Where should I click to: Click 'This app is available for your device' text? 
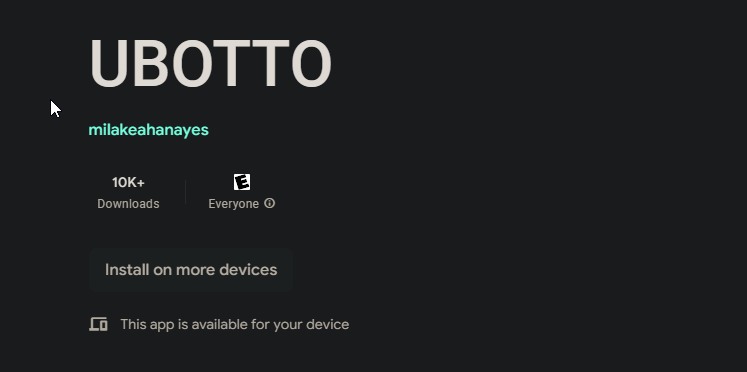point(235,324)
